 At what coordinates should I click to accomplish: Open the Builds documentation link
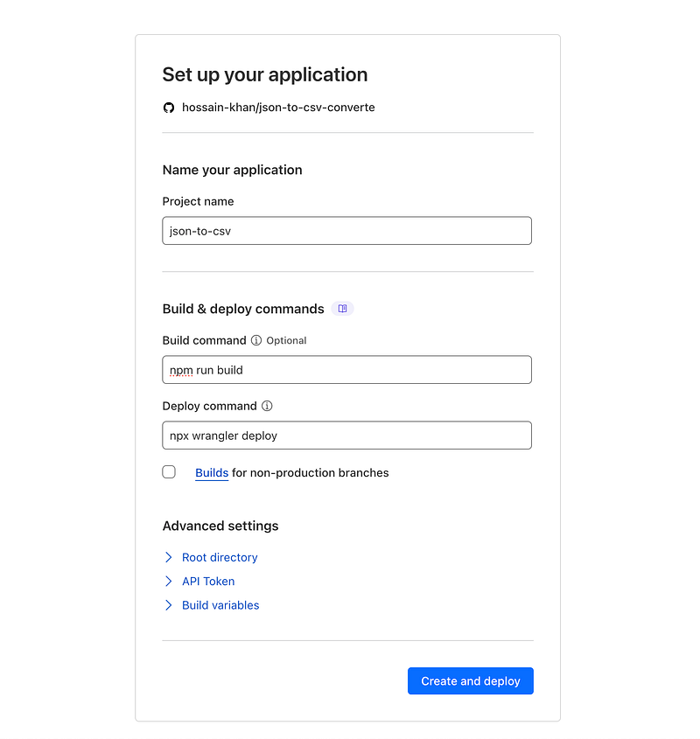(212, 473)
